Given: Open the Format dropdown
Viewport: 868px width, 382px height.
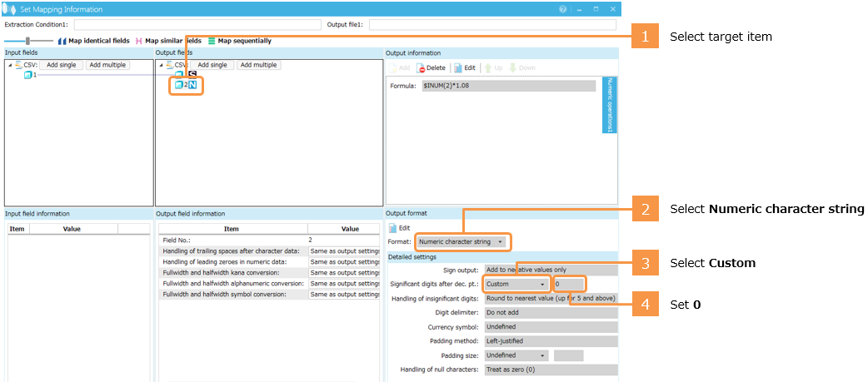Looking at the screenshot, I should (462, 242).
